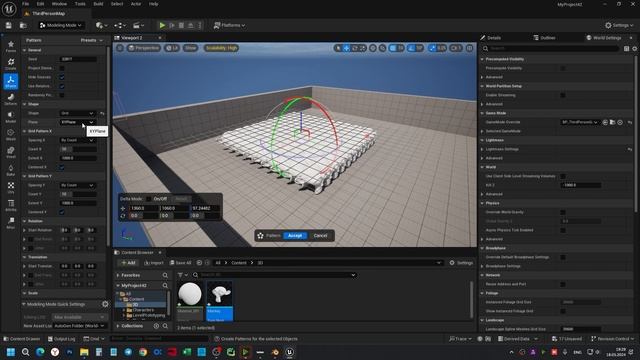The height and width of the screenshot is (360, 640).
Task: Collapse the Grid Pattern X section
Action: coord(24,131)
